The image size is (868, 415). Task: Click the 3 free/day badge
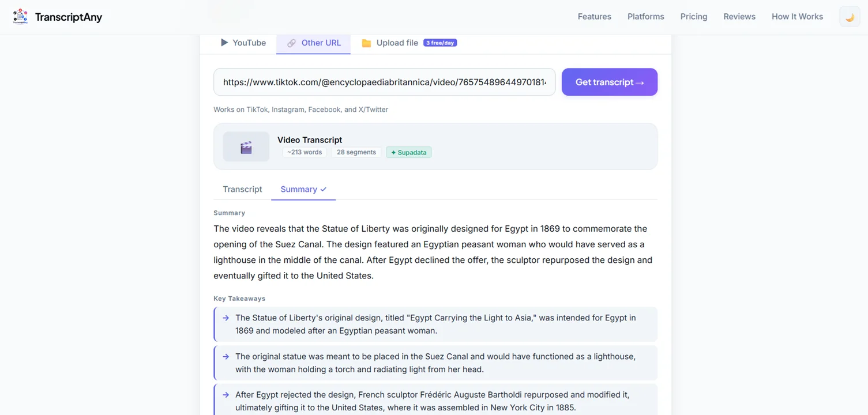tap(440, 43)
